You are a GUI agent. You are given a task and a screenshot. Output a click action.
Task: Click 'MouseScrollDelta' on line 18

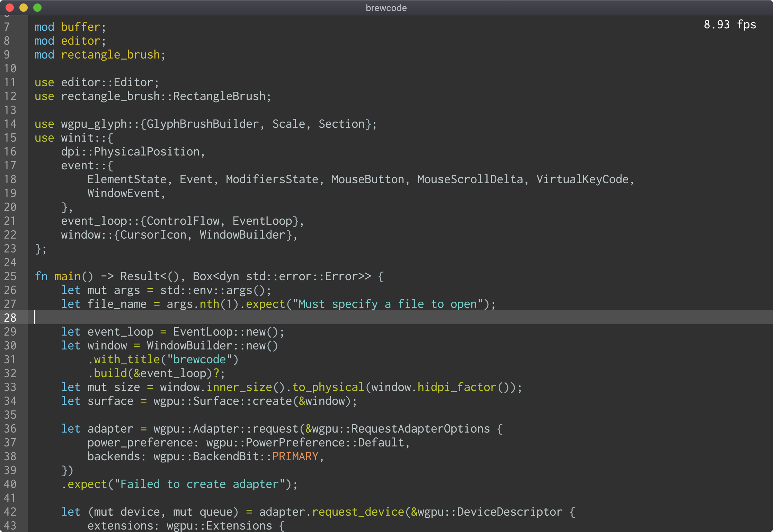470,179
